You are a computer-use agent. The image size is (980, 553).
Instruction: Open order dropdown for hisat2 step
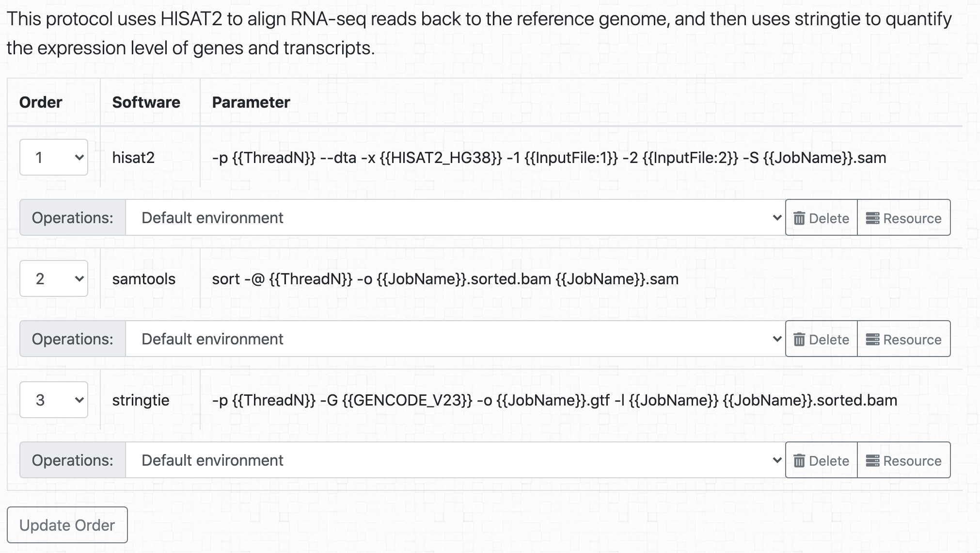54,157
